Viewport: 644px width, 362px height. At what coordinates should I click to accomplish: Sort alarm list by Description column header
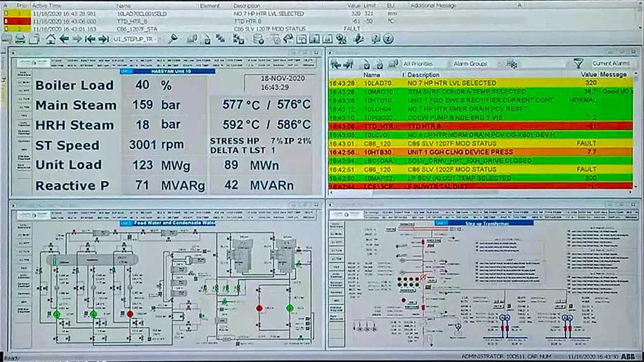(x=424, y=74)
